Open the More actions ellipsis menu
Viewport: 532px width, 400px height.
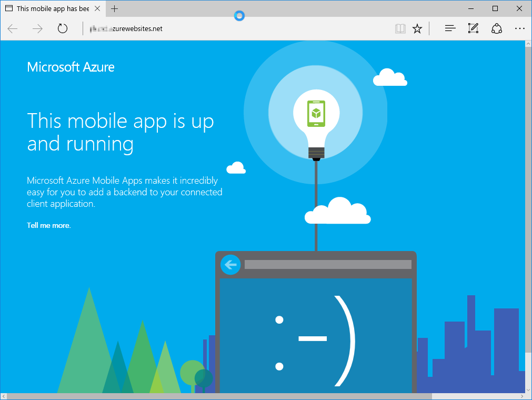[520, 28]
